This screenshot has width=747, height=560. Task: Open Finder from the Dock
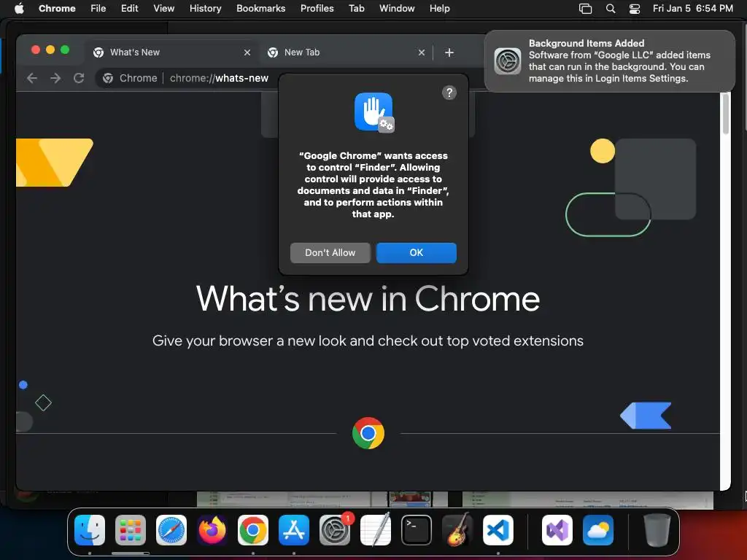point(90,530)
